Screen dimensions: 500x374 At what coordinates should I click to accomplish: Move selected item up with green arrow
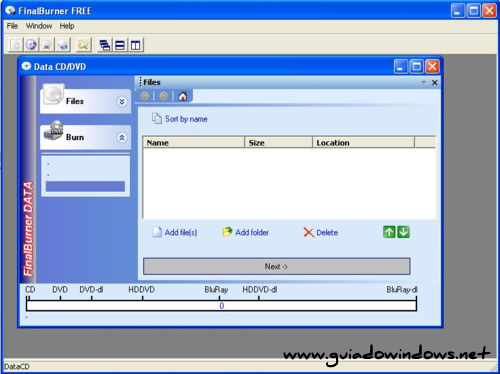coord(389,232)
